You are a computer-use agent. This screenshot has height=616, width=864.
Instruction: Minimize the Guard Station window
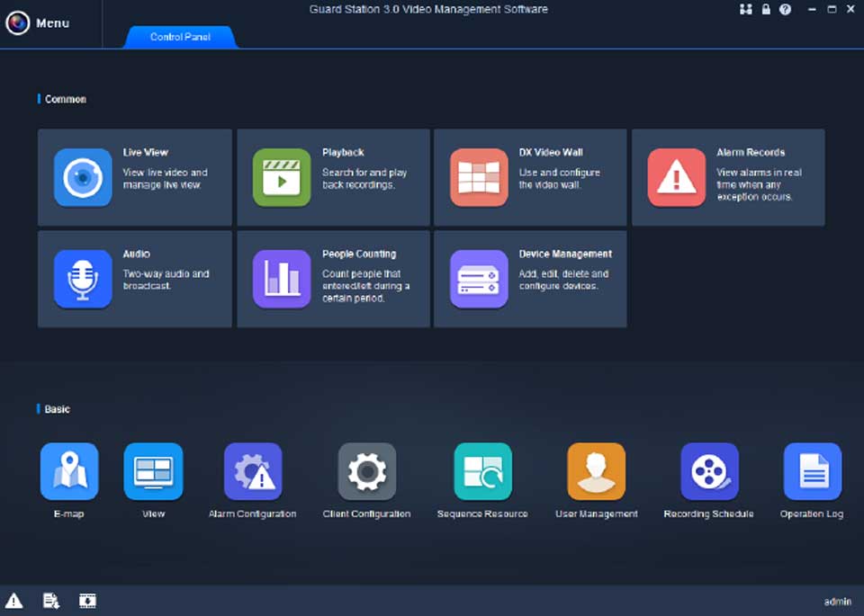point(812,9)
